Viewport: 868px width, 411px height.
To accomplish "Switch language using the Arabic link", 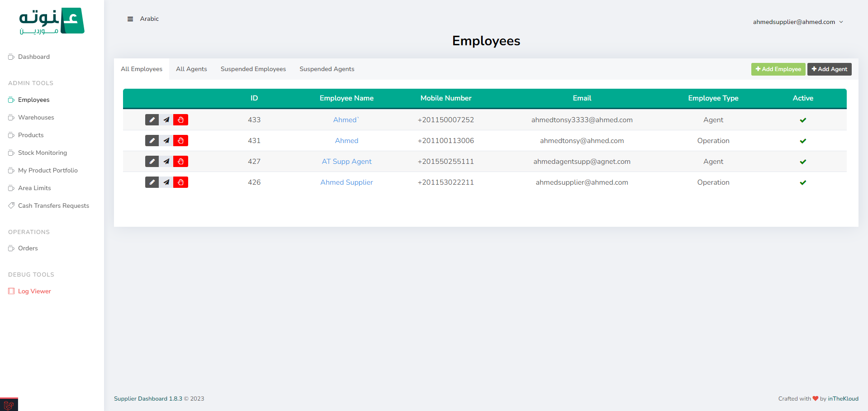I will (149, 19).
